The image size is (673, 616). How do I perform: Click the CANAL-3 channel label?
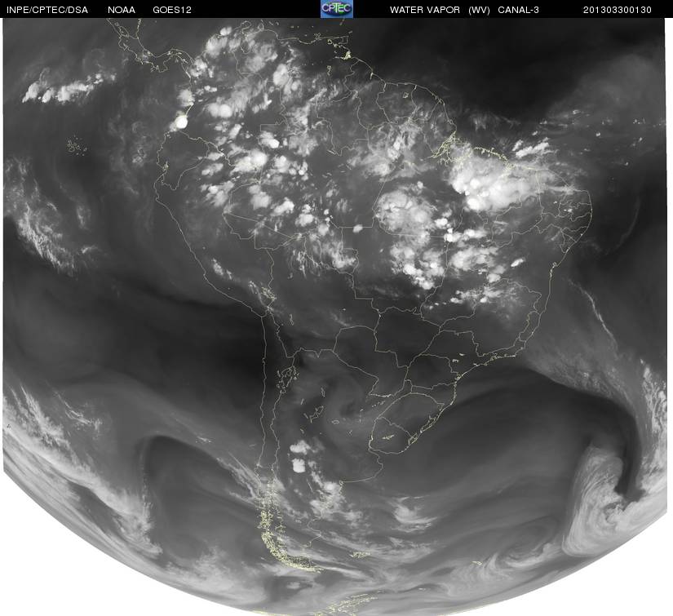519,10
